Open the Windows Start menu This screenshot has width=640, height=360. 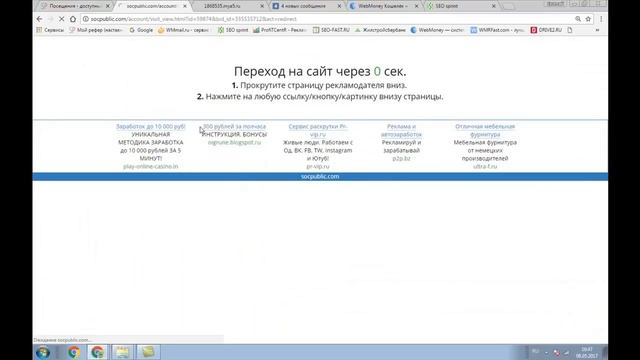point(43,352)
